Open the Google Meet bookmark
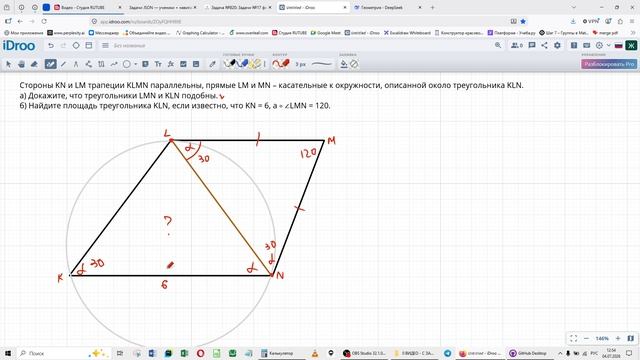 coord(326,33)
